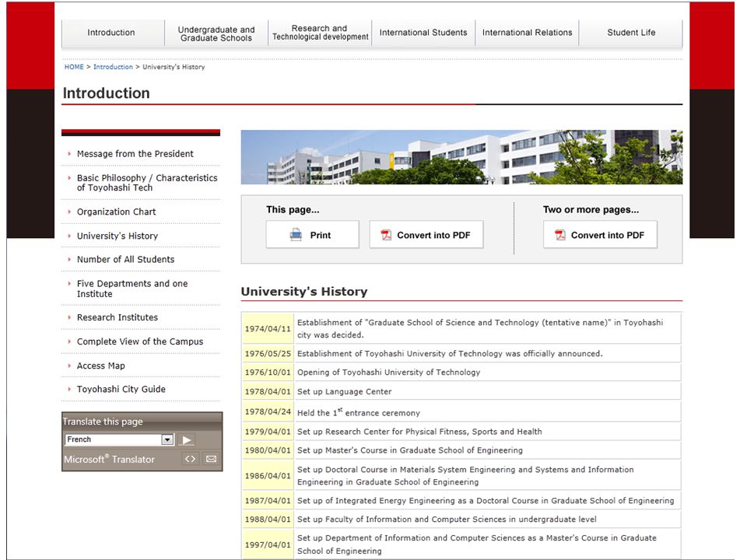This screenshot has width=747, height=560.
Task: Open Student Life tab
Action: (x=631, y=33)
